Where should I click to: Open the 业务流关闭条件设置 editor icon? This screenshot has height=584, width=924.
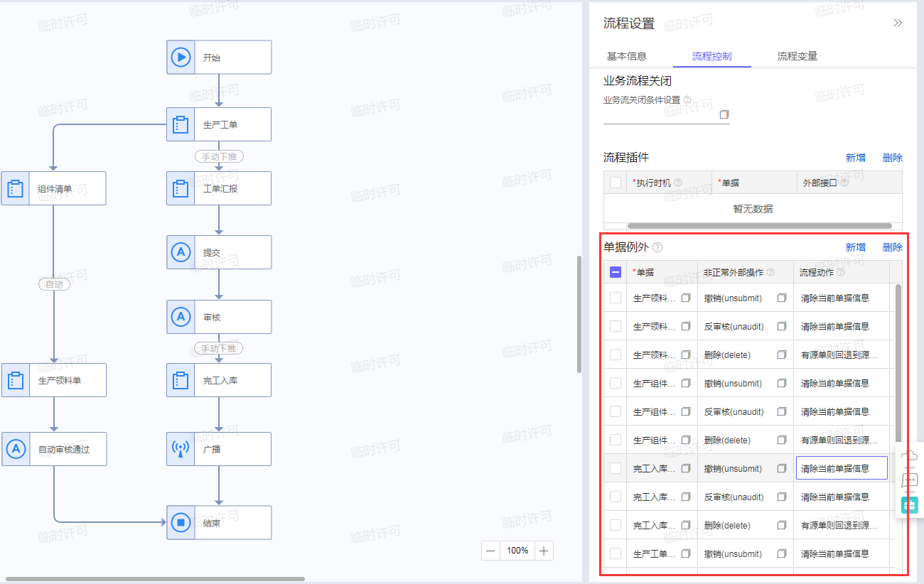tap(724, 114)
